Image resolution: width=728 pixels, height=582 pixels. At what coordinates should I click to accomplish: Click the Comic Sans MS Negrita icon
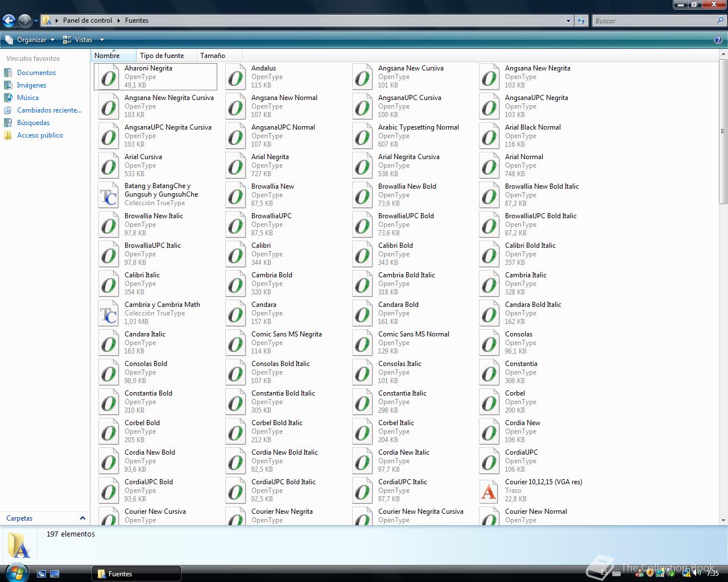[x=235, y=343]
